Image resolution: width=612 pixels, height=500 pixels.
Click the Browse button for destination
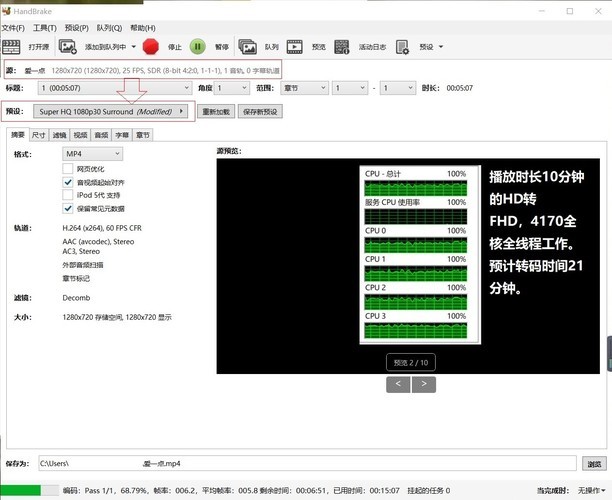[594, 464]
